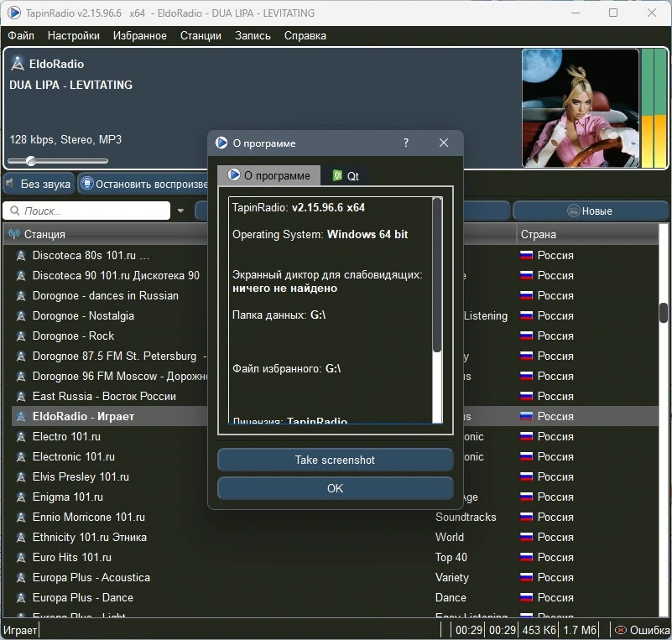The height and width of the screenshot is (640, 672).
Task: Select station Discoteca 90 101.ru Дискотека 90
Action: pyautogui.click(x=116, y=275)
